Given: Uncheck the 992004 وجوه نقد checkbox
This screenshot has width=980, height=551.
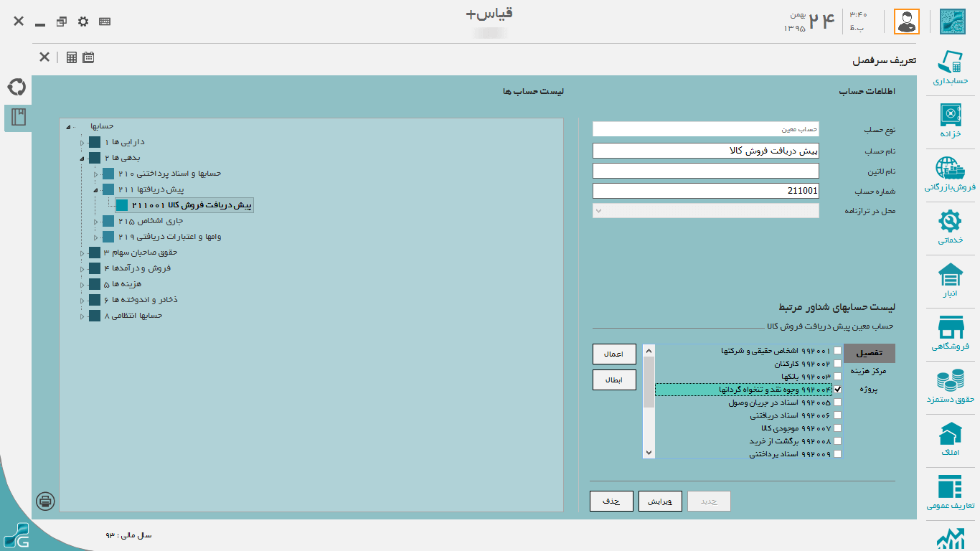Looking at the screenshot, I should 837,390.
